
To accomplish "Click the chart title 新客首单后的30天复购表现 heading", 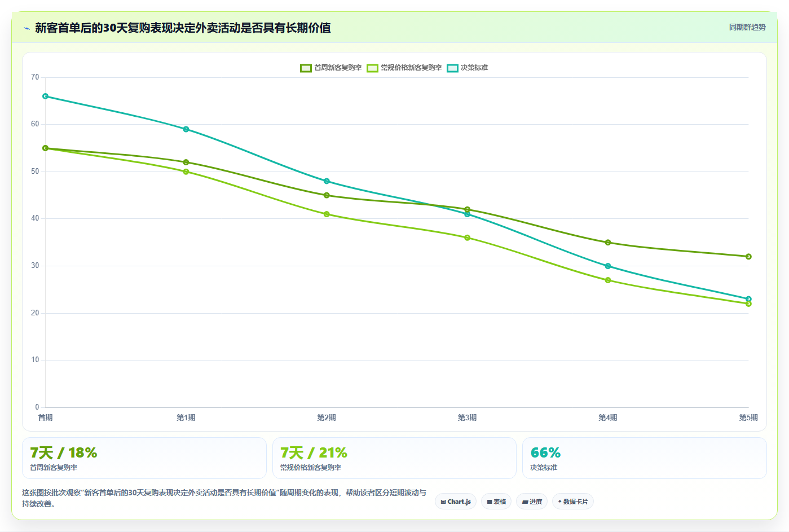I will point(183,28).
